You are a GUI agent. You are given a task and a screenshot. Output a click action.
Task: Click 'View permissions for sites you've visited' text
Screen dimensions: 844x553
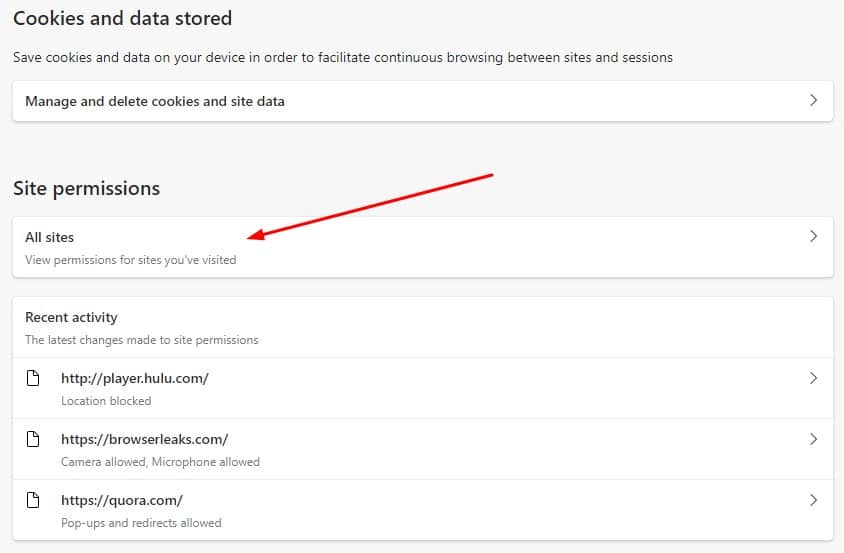(131, 260)
